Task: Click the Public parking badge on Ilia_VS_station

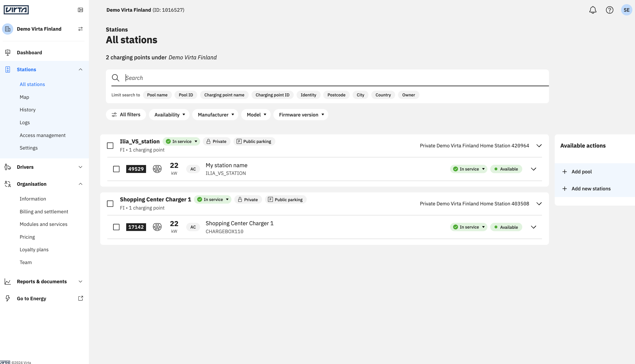Action: coord(254,141)
